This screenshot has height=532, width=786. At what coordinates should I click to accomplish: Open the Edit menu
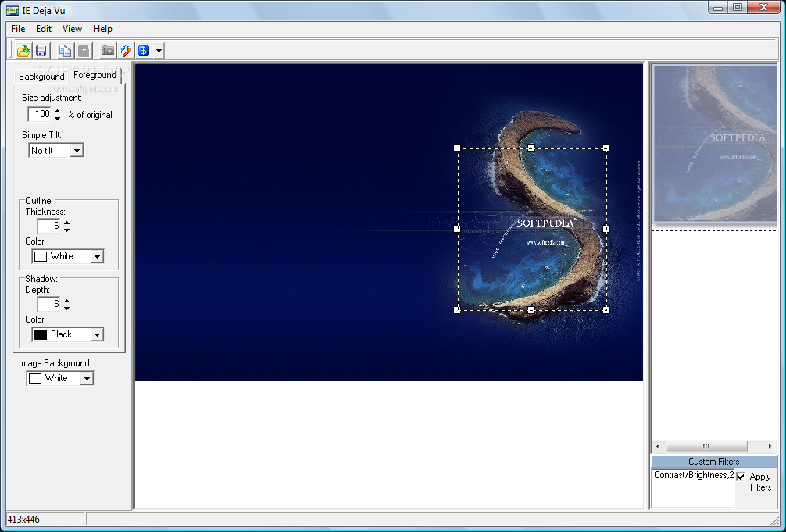pyautogui.click(x=44, y=29)
